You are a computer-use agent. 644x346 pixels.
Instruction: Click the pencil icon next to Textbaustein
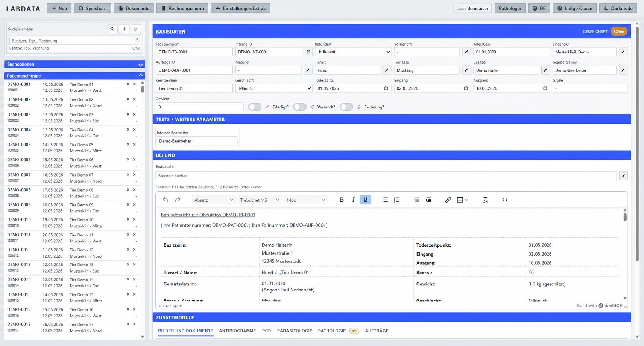coord(623,176)
